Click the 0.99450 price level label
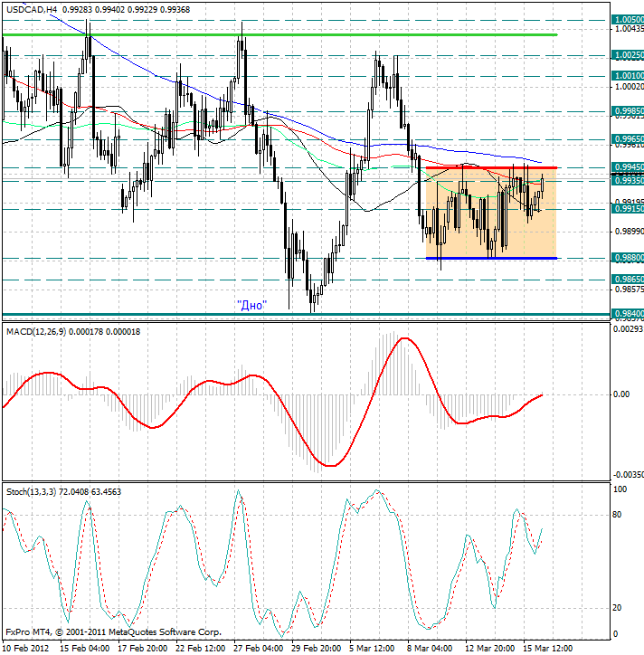Image resolution: width=644 pixels, height=655 pixels. [628, 167]
